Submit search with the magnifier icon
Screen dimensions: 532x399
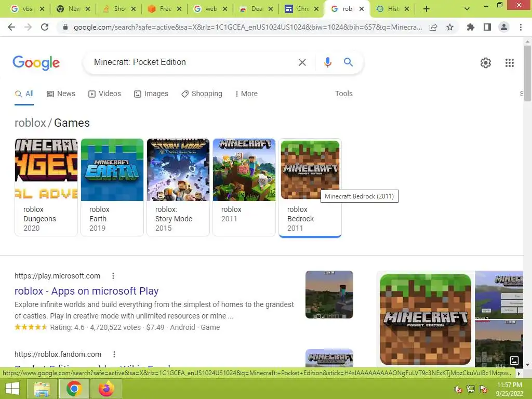[348, 62]
